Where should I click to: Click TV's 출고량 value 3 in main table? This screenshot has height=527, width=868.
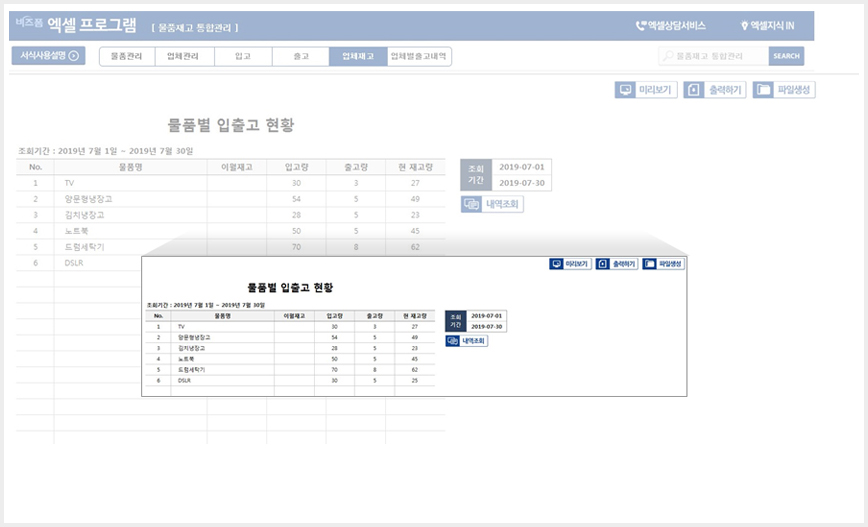tap(356, 183)
